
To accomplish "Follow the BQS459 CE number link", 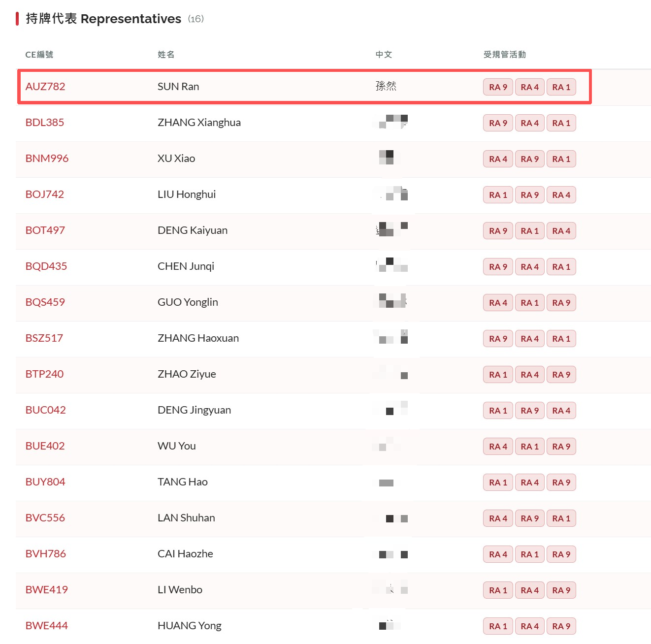I will [x=45, y=302].
